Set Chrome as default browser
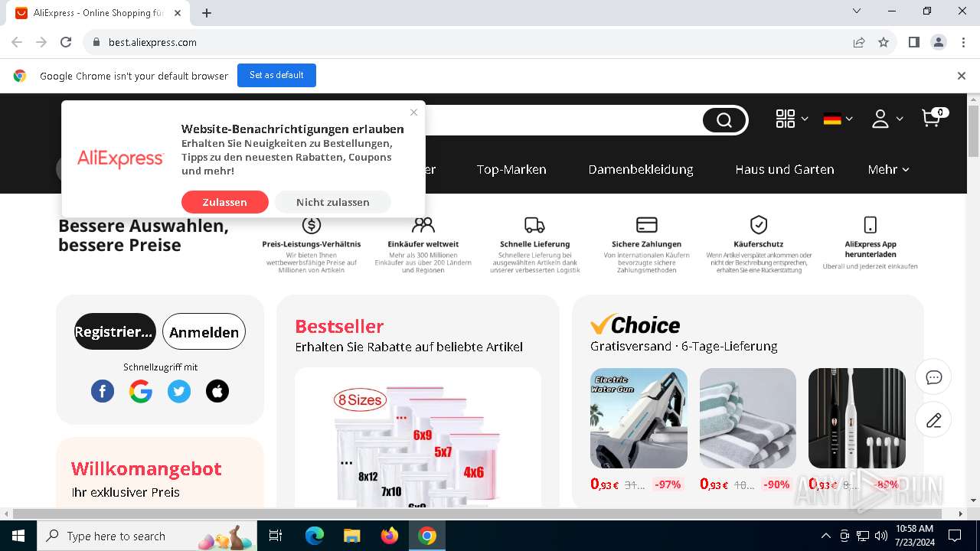Viewport: 980px width, 551px height. click(276, 75)
